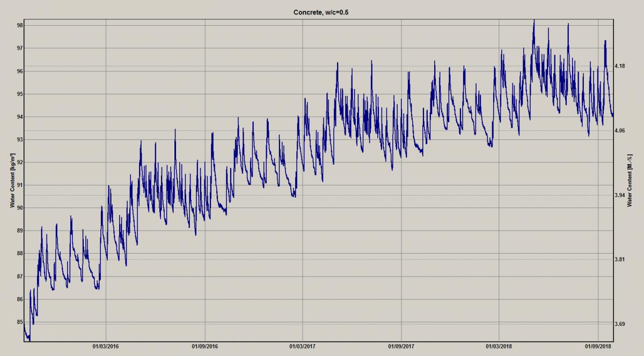Screen dimensions: 644x356
Task: Select the x-axis date 01/09/2018
Action: pyautogui.click(x=597, y=347)
